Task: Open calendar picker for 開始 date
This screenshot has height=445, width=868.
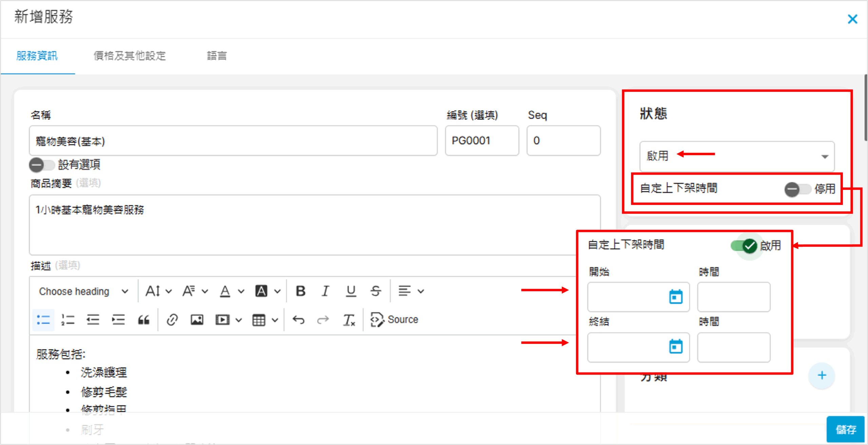Action: click(x=675, y=297)
